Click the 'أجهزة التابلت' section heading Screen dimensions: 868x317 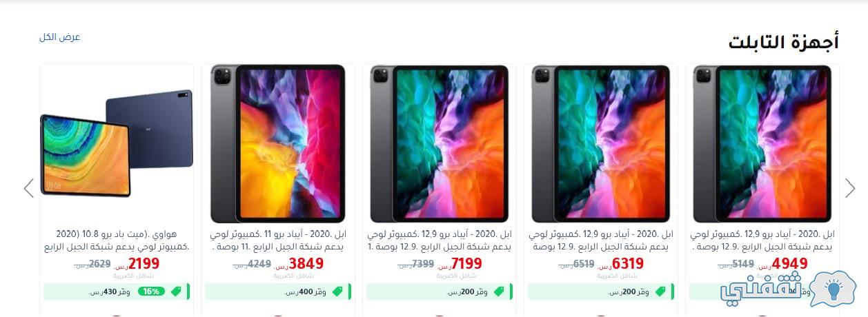[x=784, y=41]
